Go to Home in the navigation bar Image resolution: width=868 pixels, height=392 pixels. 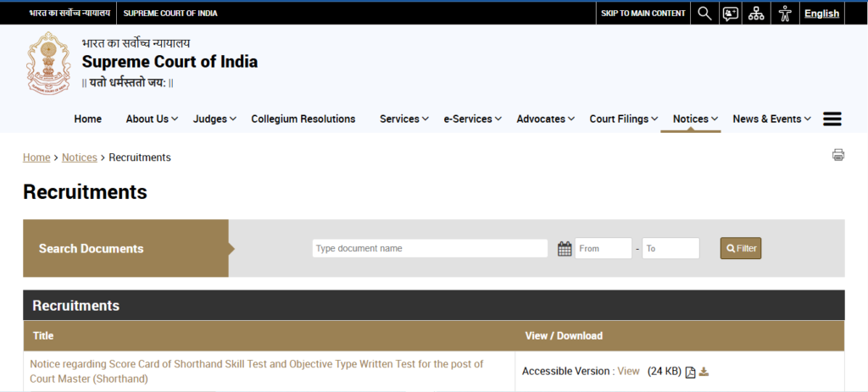coord(87,119)
